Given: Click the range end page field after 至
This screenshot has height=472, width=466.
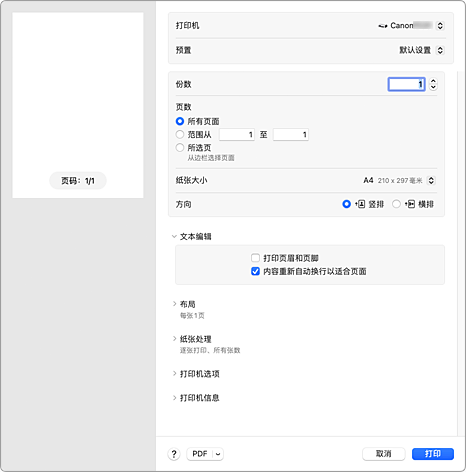Looking at the screenshot, I should (291, 135).
